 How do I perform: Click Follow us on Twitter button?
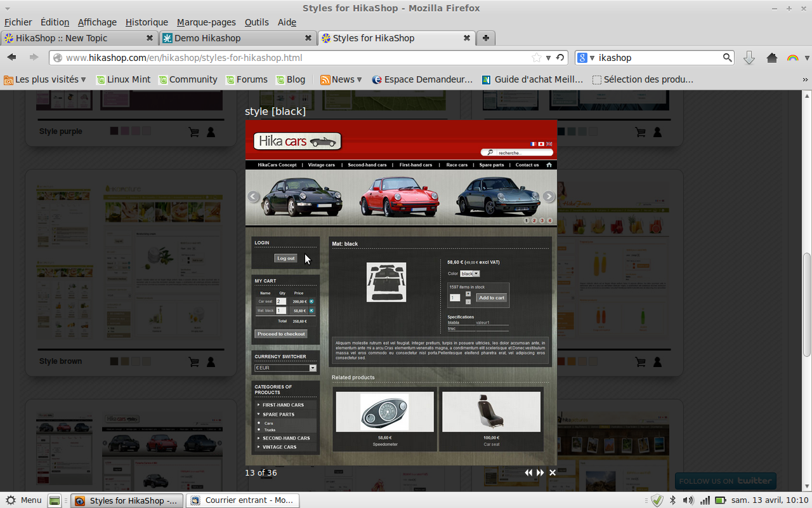[725, 481]
